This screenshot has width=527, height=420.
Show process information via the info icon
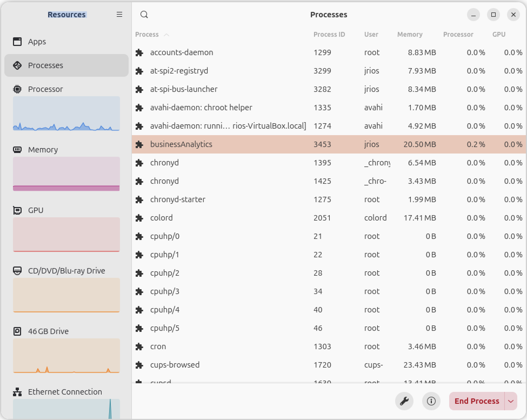point(431,401)
